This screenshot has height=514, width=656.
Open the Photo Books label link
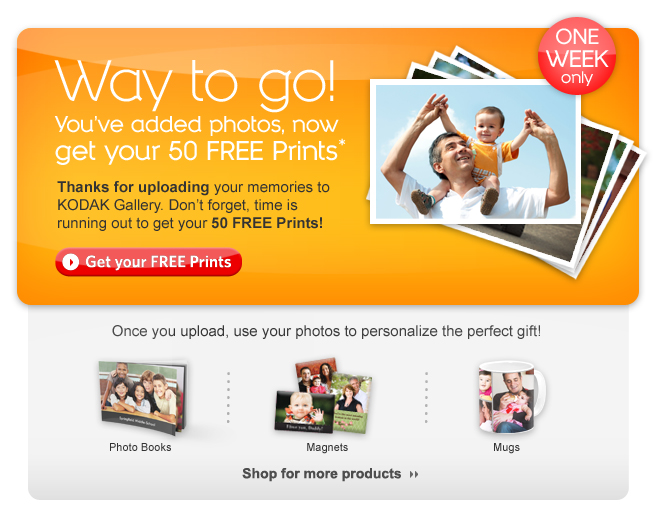[140, 447]
